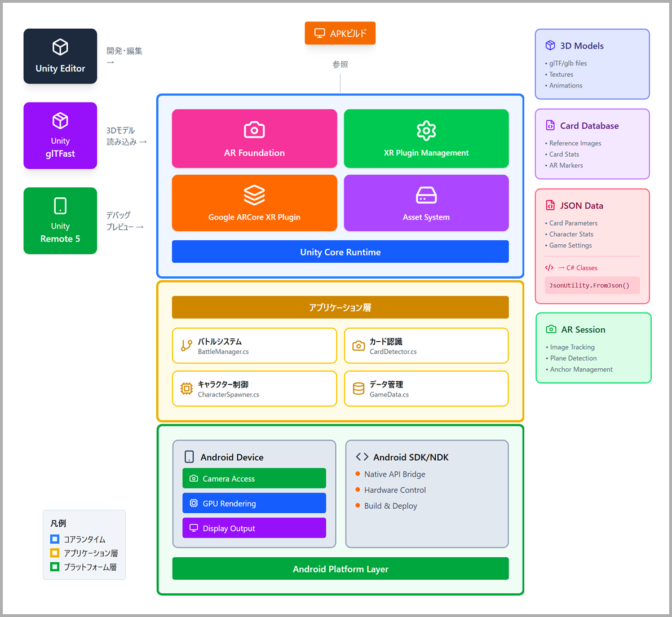Select the GPU Rendering bar

coord(254,503)
